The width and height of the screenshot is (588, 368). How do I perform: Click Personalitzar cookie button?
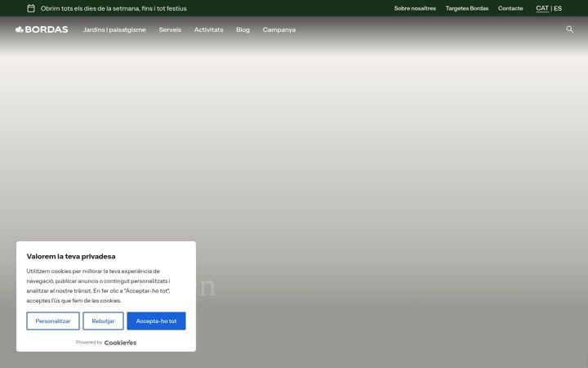click(53, 321)
